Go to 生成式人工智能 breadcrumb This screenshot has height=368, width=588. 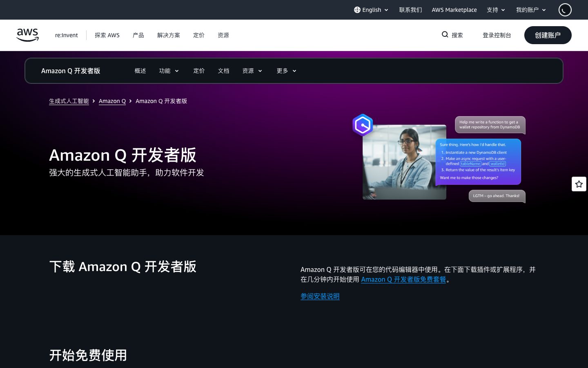tap(69, 101)
